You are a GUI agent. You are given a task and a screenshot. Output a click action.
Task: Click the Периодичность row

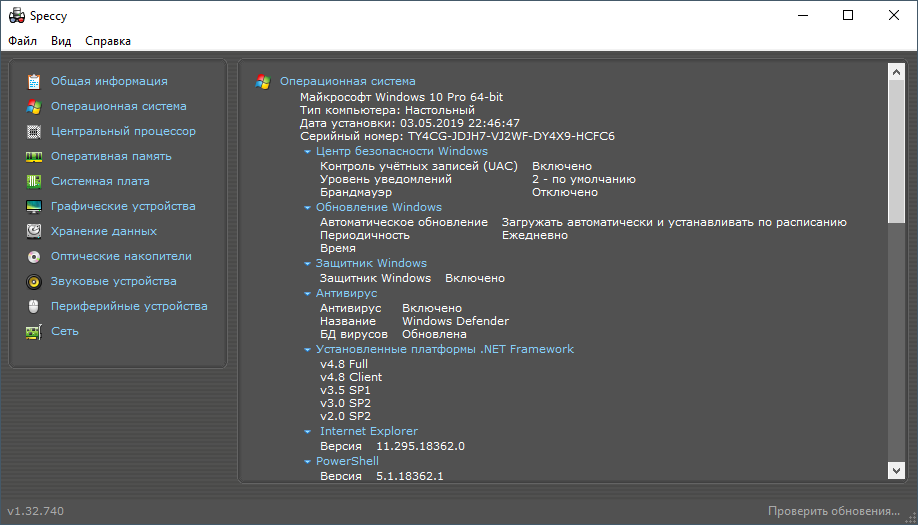tap(444, 235)
